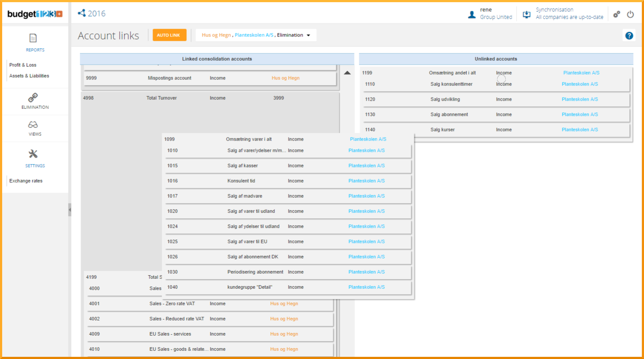Open Profit & Loss report
This screenshot has width=644, height=359.
click(23, 65)
